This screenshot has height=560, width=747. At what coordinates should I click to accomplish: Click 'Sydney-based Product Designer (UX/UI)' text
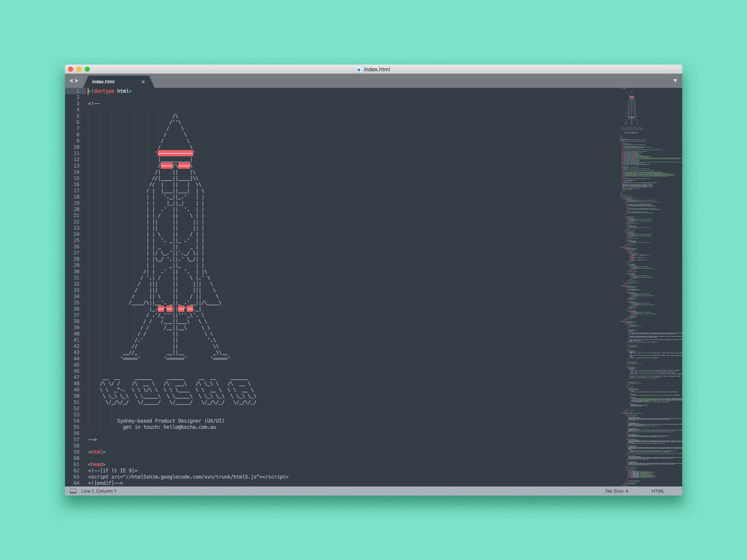click(x=170, y=421)
